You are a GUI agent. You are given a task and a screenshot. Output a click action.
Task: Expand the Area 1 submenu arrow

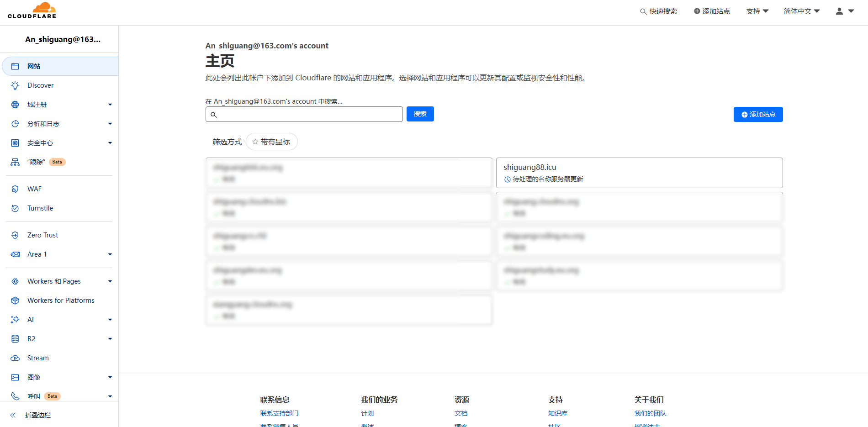click(x=110, y=254)
